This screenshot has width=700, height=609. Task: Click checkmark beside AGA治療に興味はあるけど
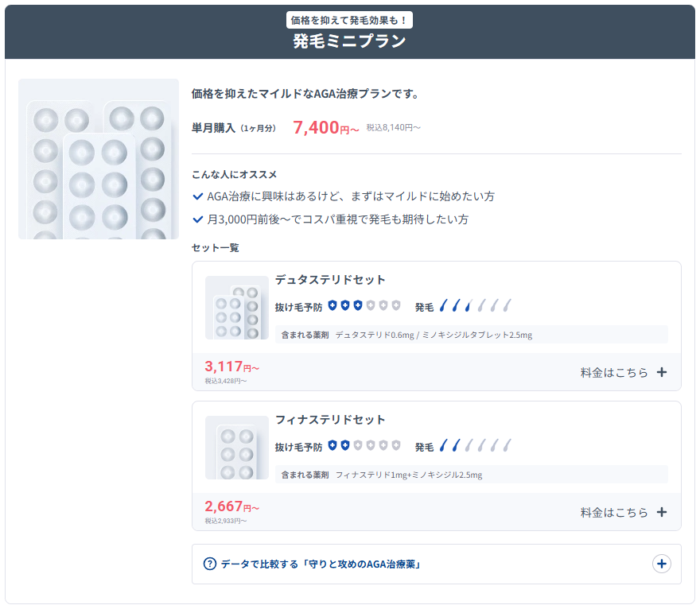198,196
